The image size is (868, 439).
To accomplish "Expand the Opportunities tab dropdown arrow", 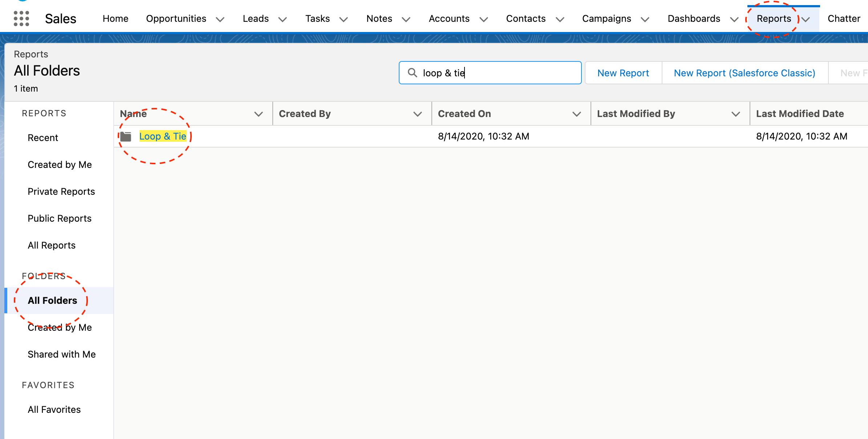I will [x=220, y=19].
